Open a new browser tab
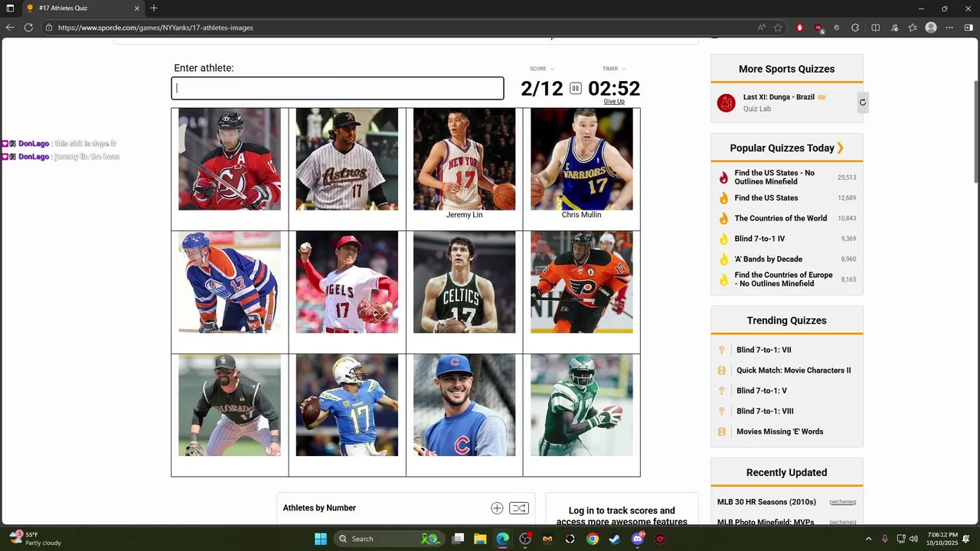Viewport: 980px width, 551px height. pos(154,8)
